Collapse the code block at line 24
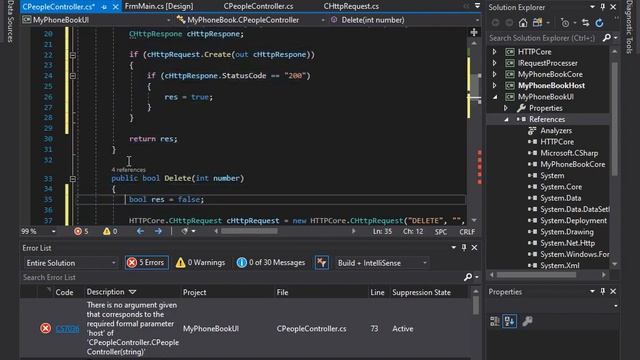The width and height of the screenshot is (640, 360). 73,76
